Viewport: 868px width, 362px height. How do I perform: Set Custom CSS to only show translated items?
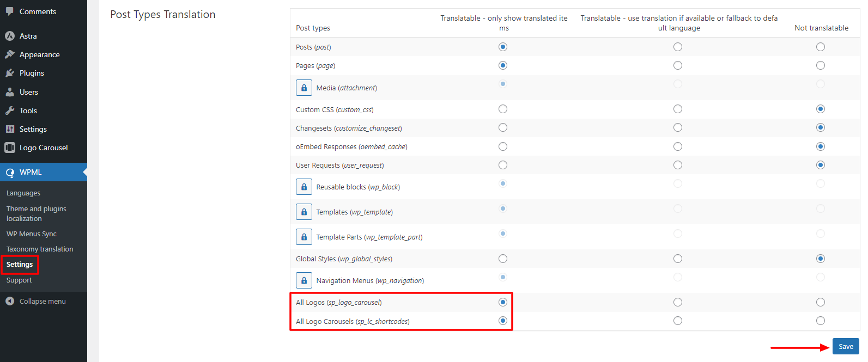pos(503,109)
